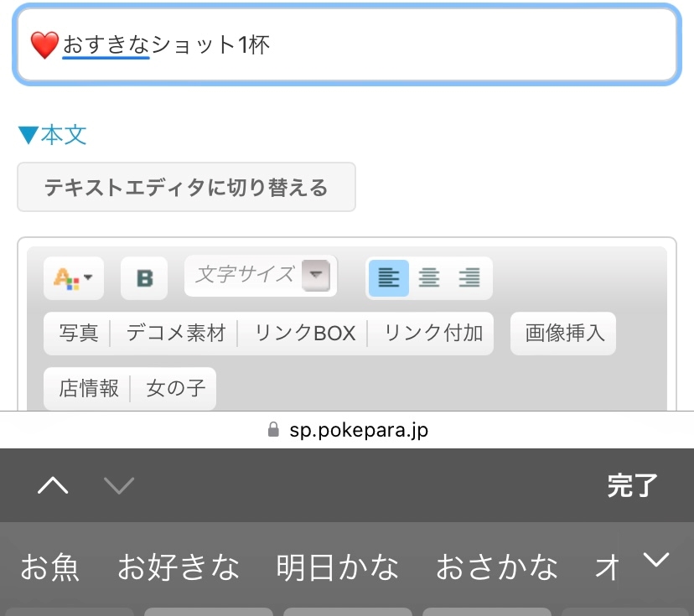Viewport: 694px width, 616px height.
Task: Open the font color picker
Action: (x=74, y=278)
